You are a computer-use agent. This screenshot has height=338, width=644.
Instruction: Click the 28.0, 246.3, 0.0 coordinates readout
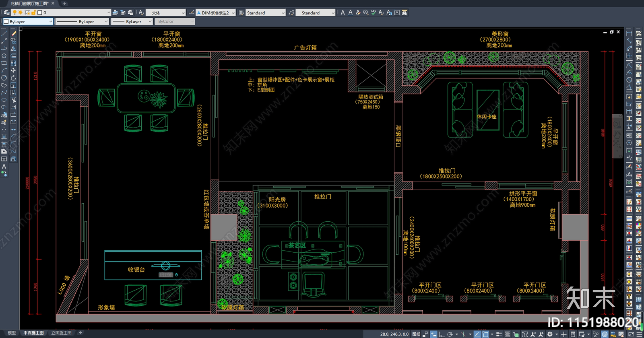pyautogui.click(x=394, y=334)
